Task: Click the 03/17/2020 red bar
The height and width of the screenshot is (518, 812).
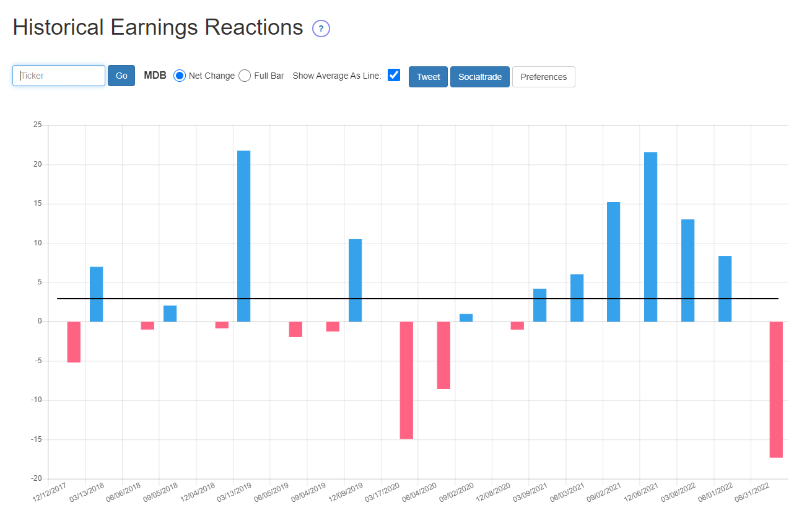Action: (x=406, y=380)
